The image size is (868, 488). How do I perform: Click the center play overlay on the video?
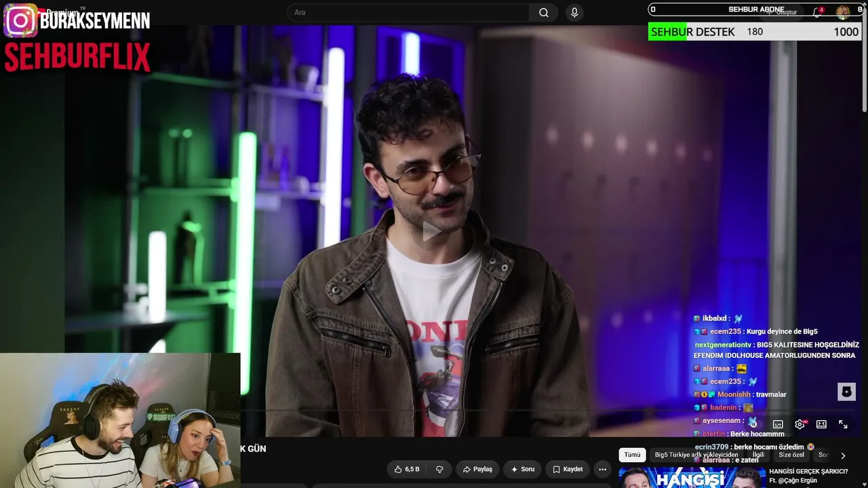(x=431, y=231)
